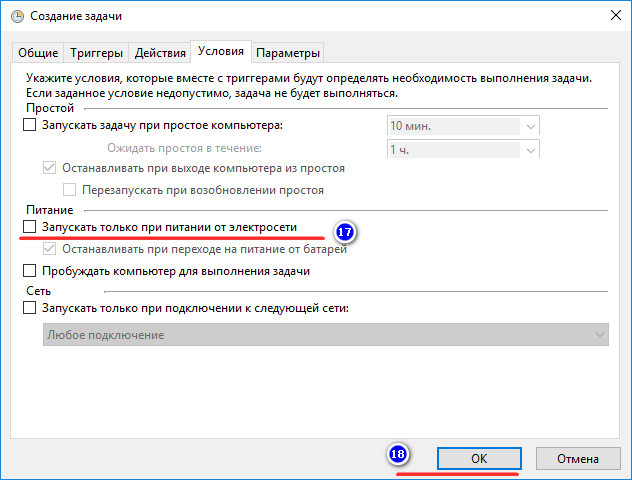Open the Триггеры tab
The height and width of the screenshot is (480, 632).
coord(97,53)
